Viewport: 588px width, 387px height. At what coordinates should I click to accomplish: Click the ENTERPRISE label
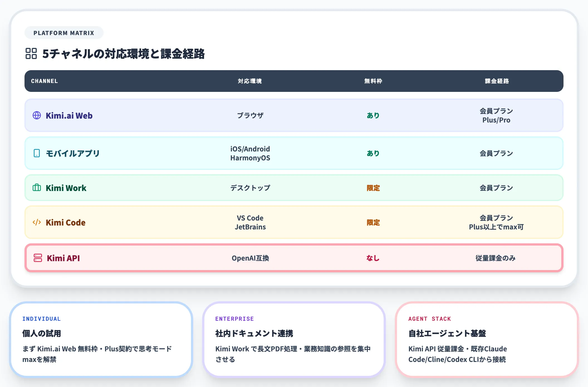click(x=234, y=319)
